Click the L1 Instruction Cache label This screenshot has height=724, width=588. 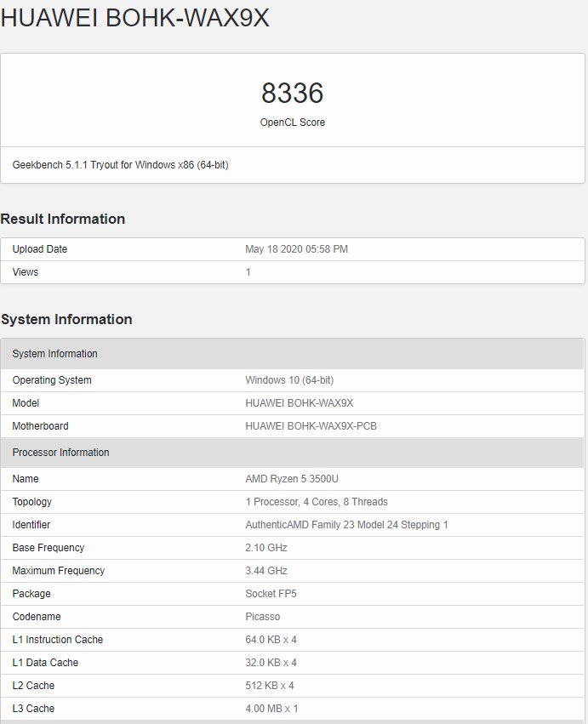(x=58, y=640)
